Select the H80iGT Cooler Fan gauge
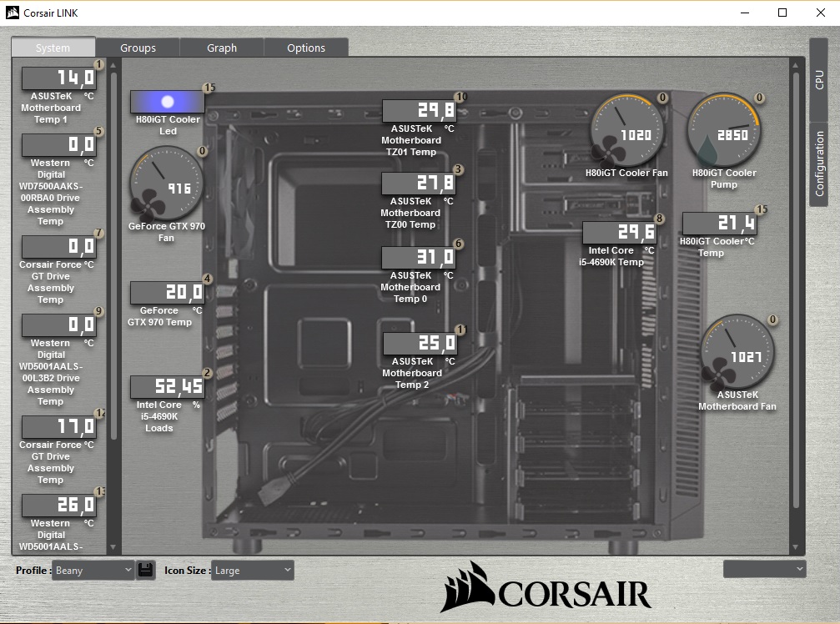 click(626, 130)
